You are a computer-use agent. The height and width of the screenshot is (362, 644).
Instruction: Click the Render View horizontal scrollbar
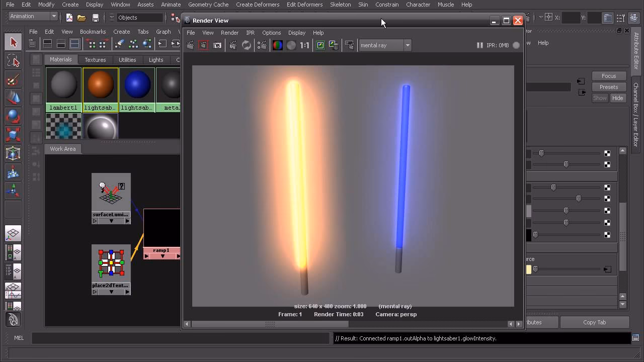pyautogui.click(x=353, y=324)
